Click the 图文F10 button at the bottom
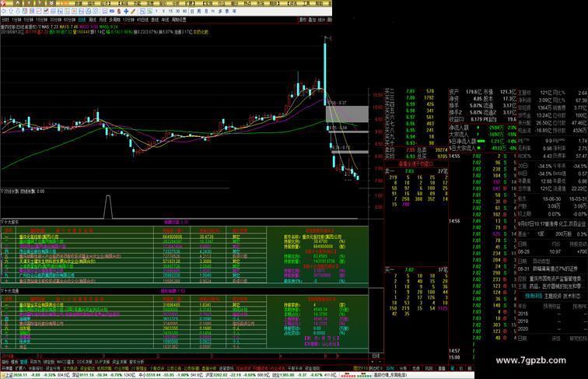This screenshot has height=379, width=588. point(359,368)
